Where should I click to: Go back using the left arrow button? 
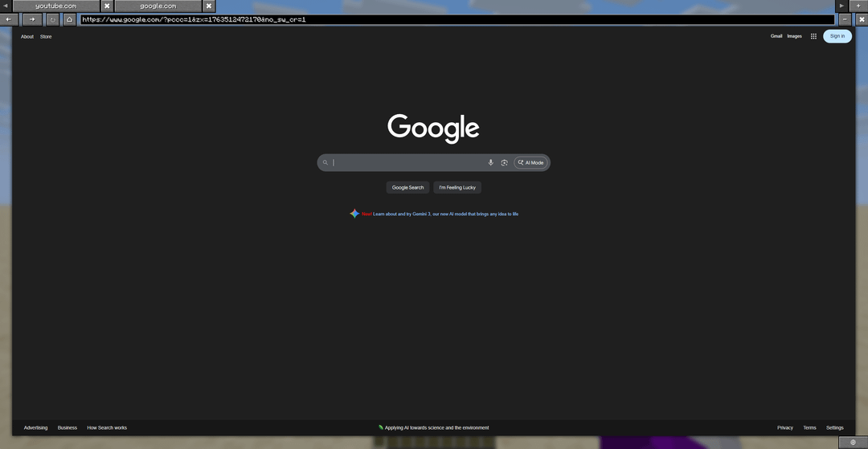point(7,19)
